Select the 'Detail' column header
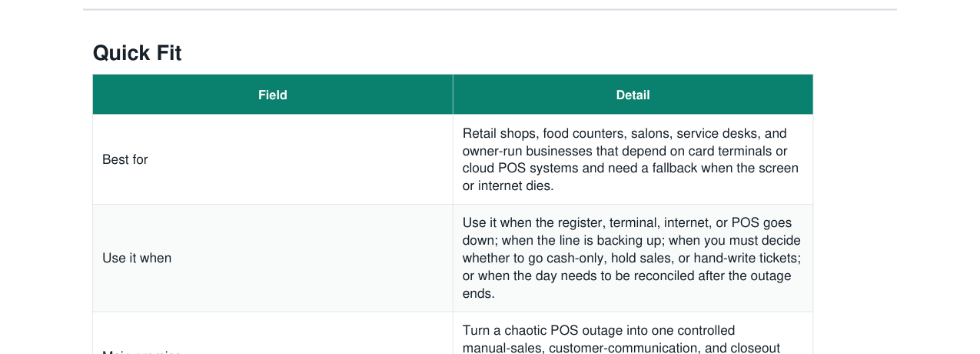 633,95
